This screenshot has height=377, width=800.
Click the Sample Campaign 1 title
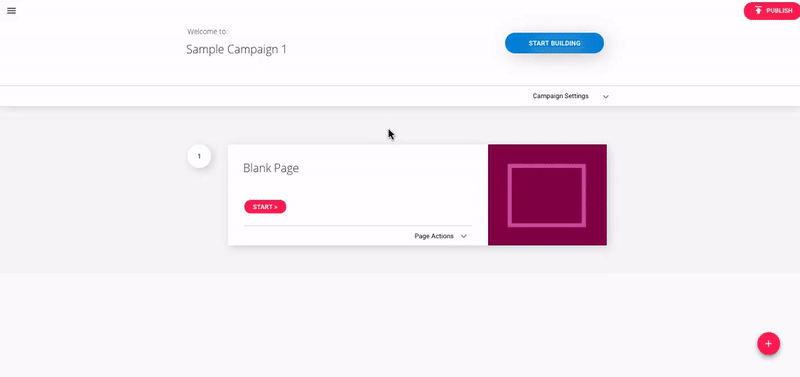point(236,49)
